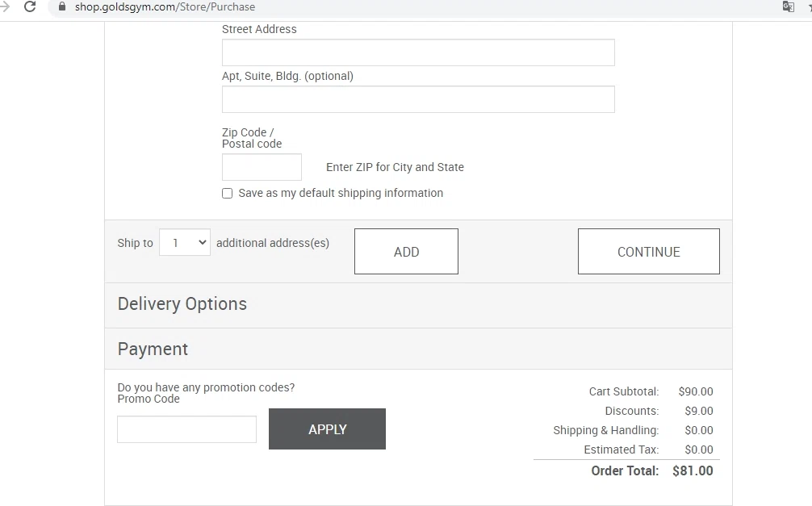Click into the Street Address field
The height and width of the screenshot is (506, 812).
click(x=418, y=52)
